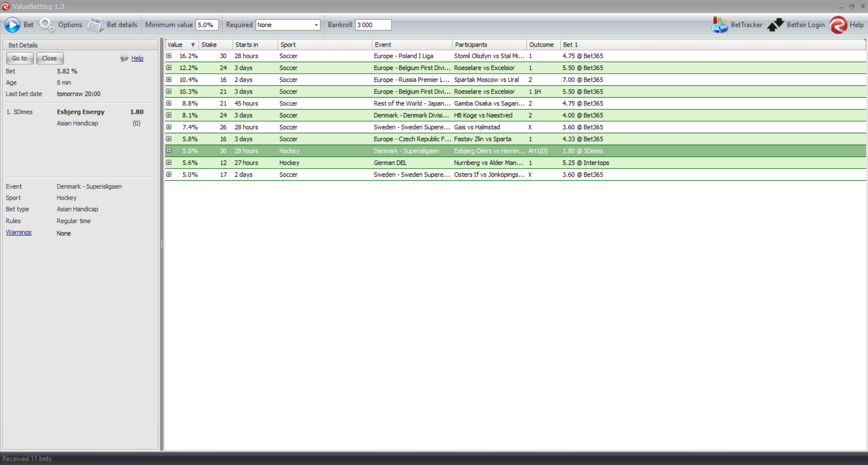The image size is (868, 465).
Task: Open Help using the red logo icon
Action: coord(838,25)
